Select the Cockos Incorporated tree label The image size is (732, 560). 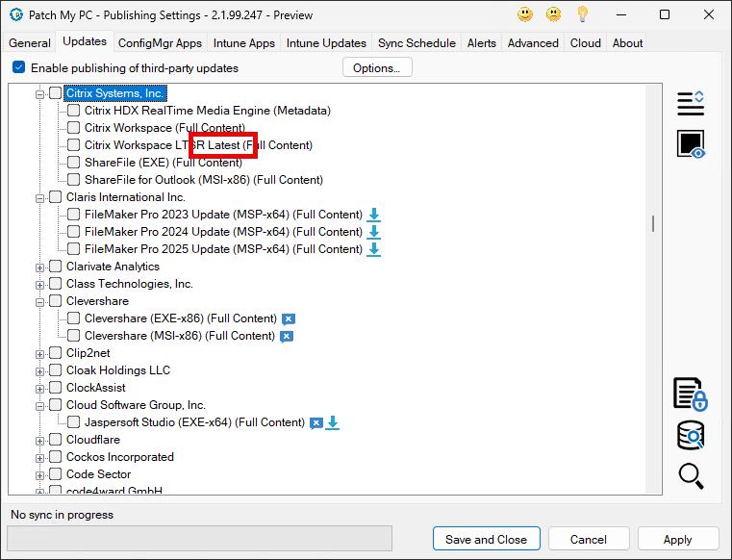point(120,457)
